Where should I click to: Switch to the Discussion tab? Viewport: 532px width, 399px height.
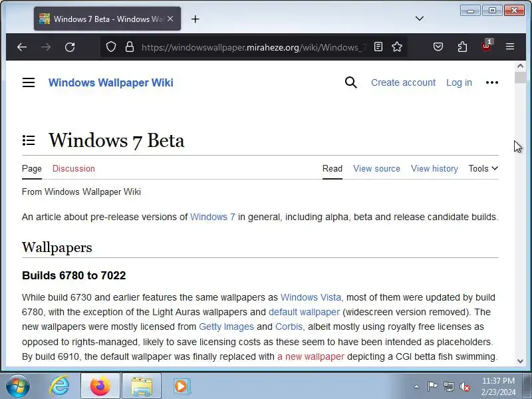pos(74,169)
